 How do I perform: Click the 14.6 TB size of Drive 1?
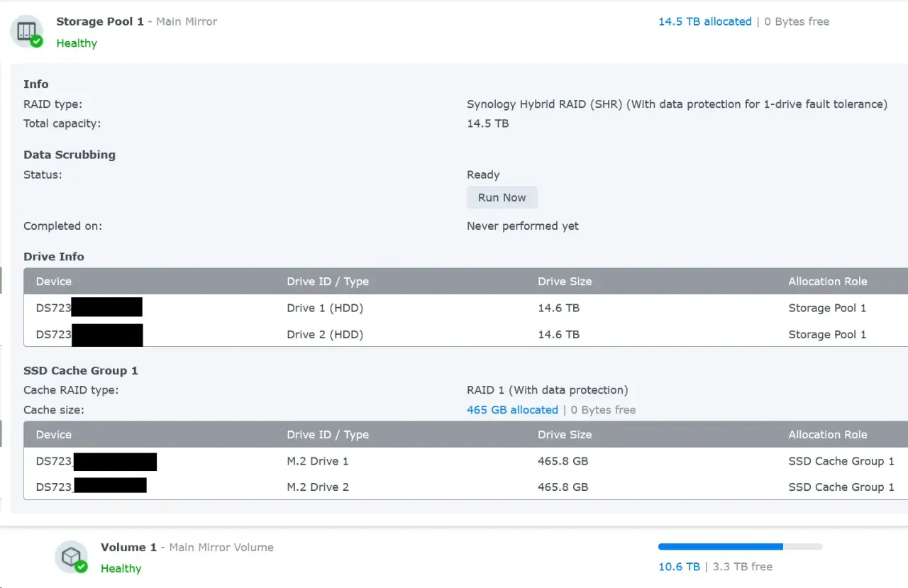tap(558, 308)
